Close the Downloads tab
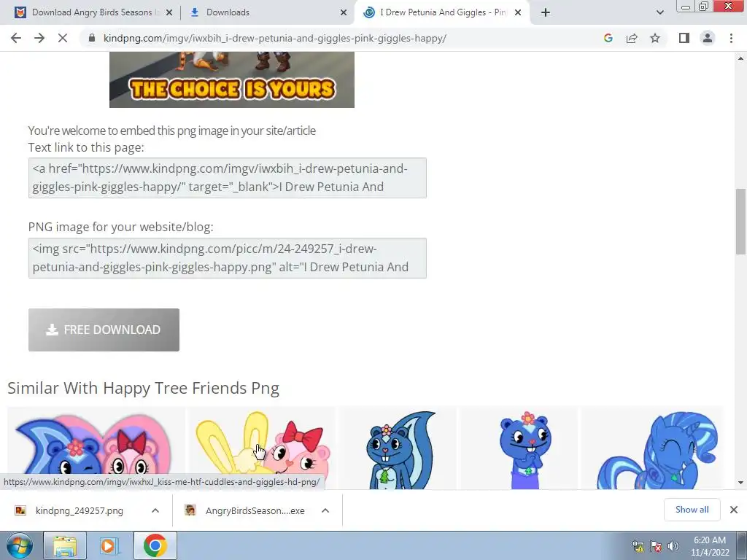 coord(344,13)
